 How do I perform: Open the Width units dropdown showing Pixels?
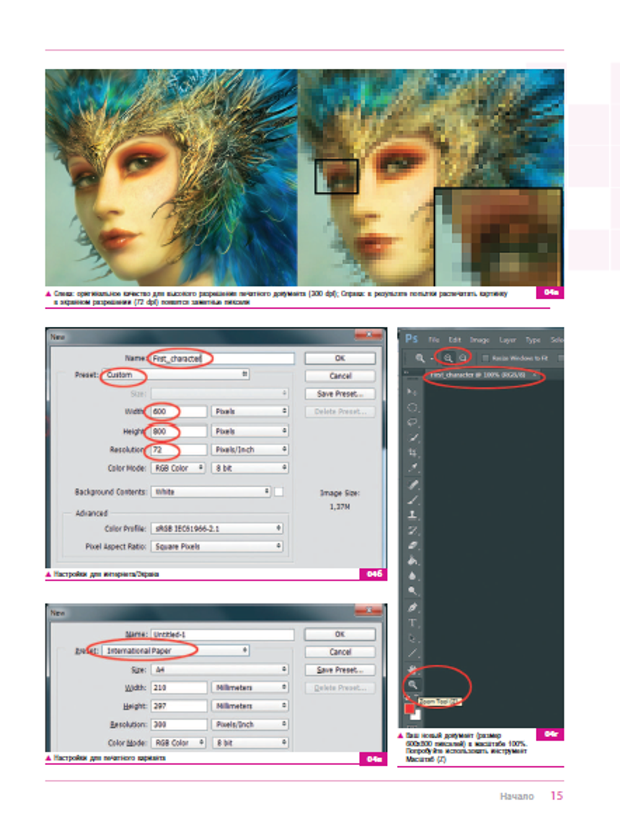pos(250,411)
